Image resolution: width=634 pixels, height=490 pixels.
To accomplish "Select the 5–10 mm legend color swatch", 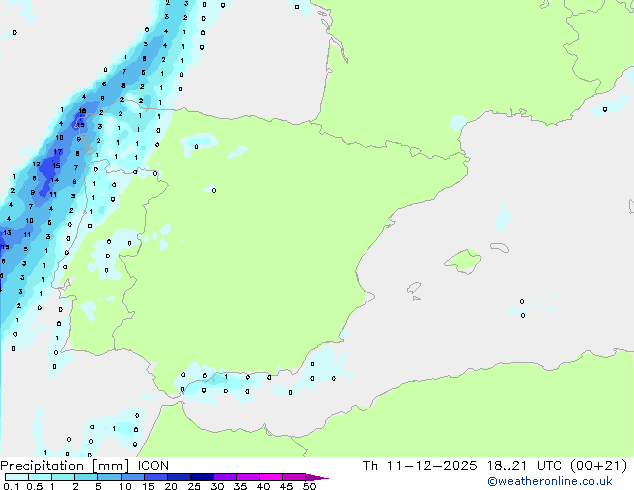I will (x=109, y=477).
